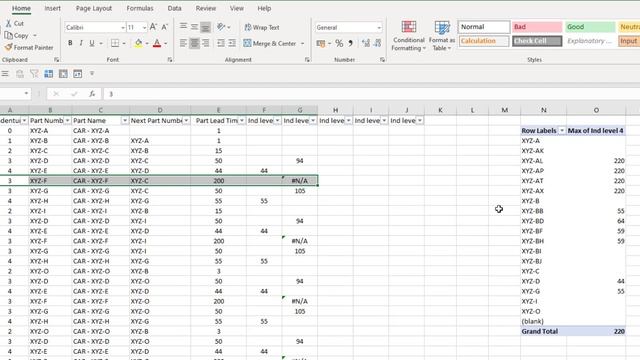Screen dimensions: 640x360
Task: Open the Insert ribbon tab
Action: [53, 8]
